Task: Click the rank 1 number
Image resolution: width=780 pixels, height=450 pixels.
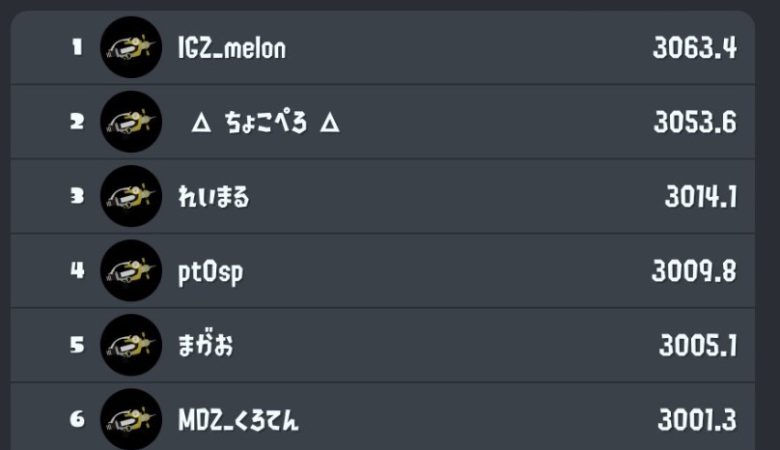Action: pos(77,47)
